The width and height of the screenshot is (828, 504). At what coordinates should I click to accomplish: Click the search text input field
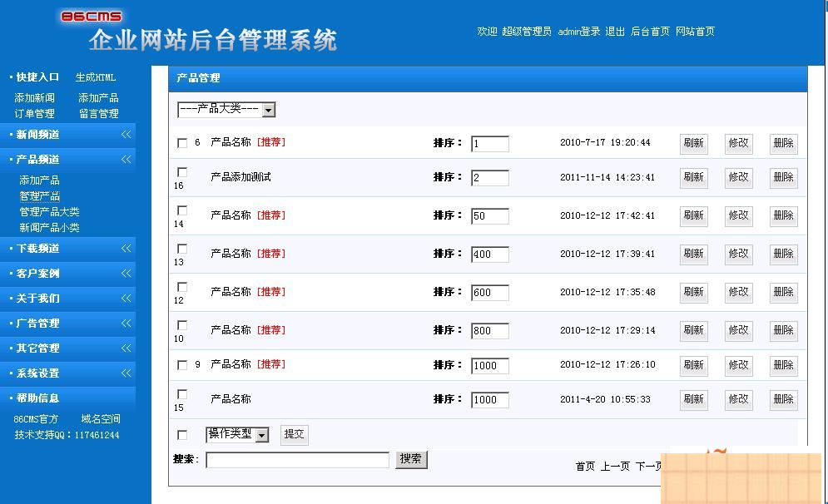tap(300, 459)
